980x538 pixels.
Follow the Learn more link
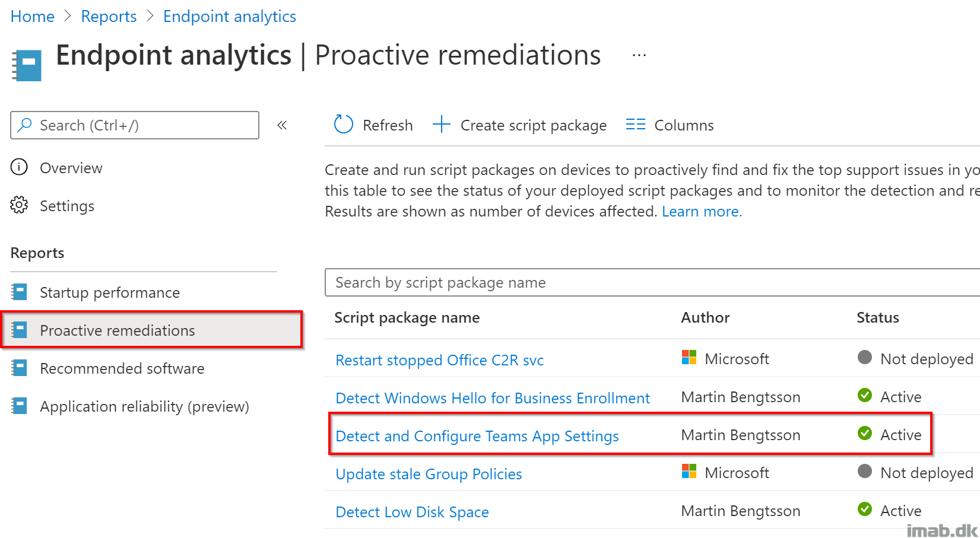pyautogui.click(x=702, y=211)
